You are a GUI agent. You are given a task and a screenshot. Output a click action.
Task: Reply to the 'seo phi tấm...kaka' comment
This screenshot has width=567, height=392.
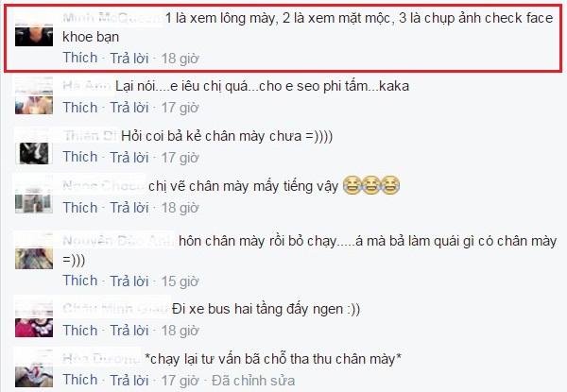click(129, 108)
